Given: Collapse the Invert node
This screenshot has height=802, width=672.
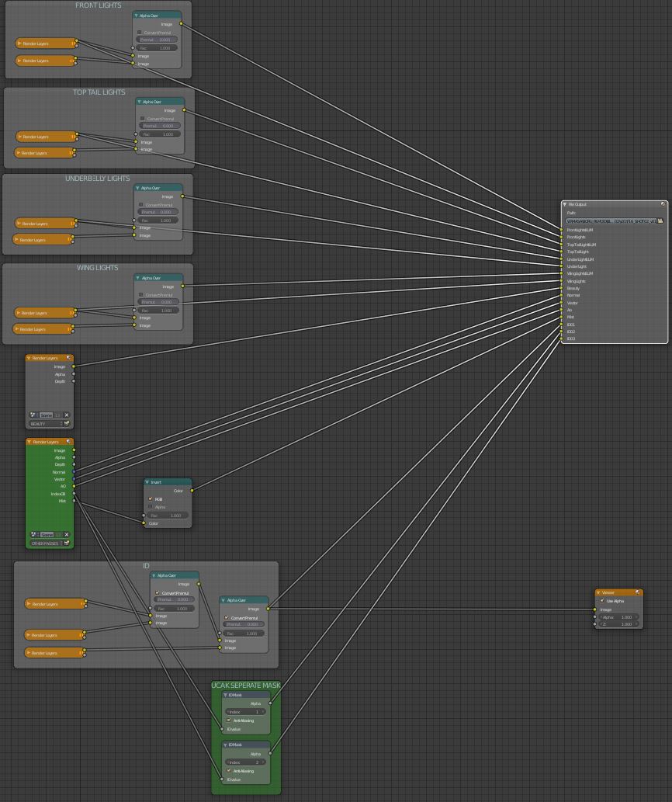Looking at the screenshot, I should point(147,482).
